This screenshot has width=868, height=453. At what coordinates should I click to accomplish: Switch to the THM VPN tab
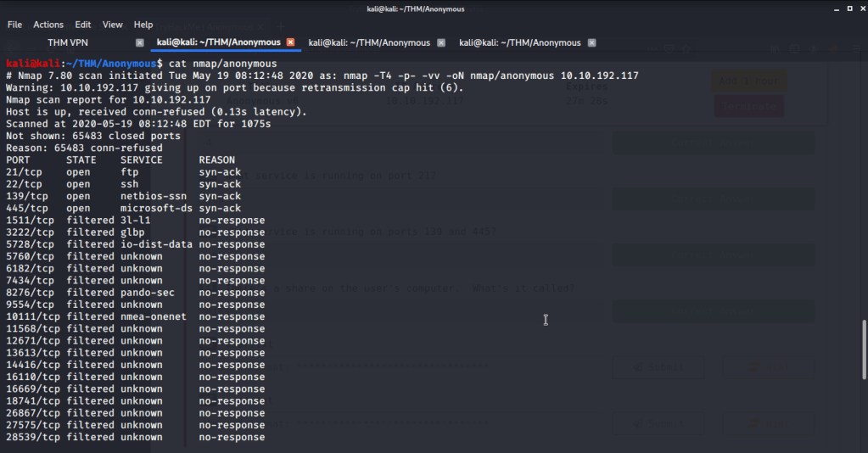pyautogui.click(x=68, y=42)
